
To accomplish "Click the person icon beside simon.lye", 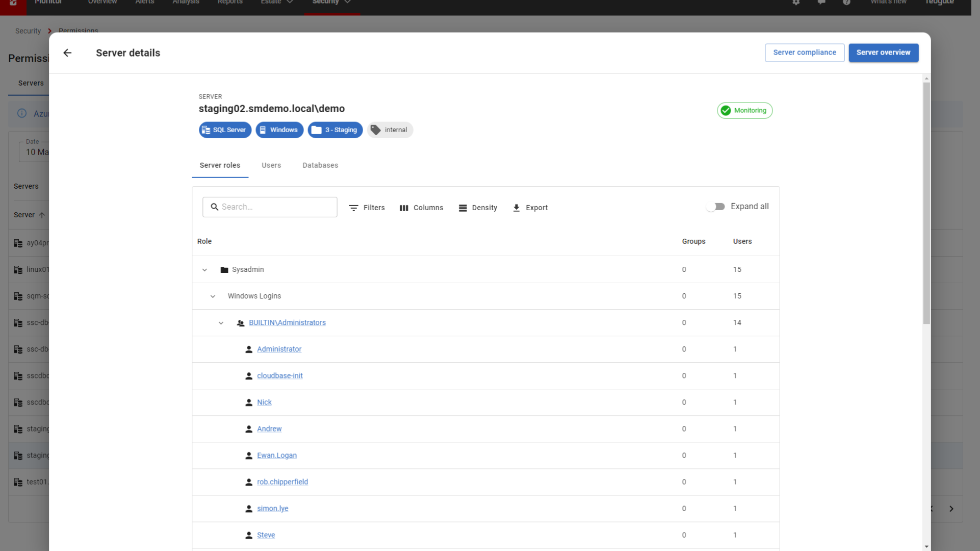I will pyautogui.click(x=249, y=508).
